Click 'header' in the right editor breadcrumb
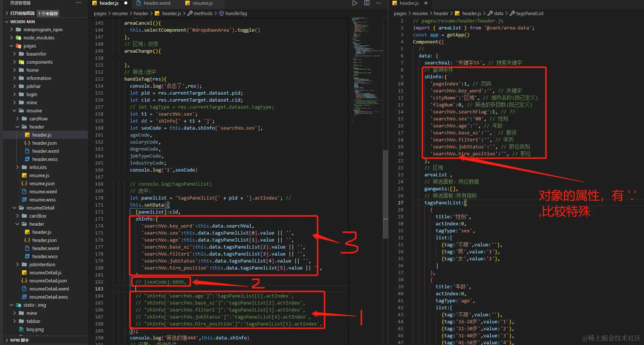Screen dimensions: 644x345 tap(441, 14)
